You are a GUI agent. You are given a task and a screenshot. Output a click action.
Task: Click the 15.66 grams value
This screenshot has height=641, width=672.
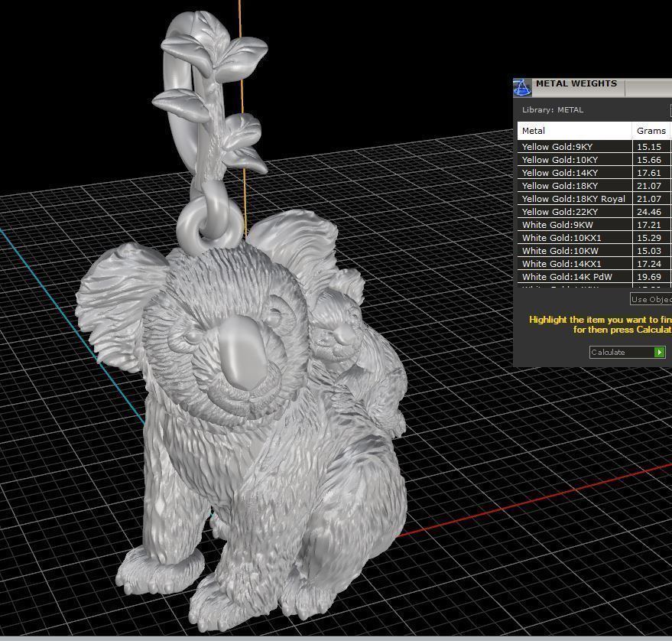click(x=649, y=160)
